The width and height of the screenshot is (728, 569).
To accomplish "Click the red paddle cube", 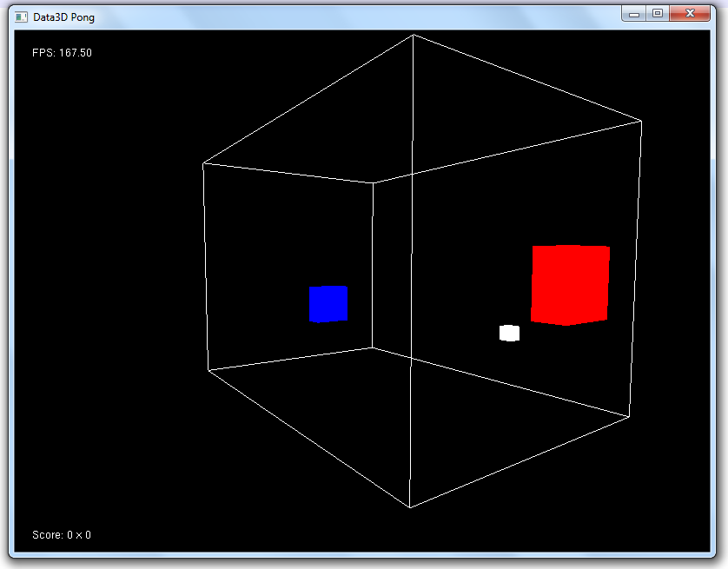I will point(570,285).
